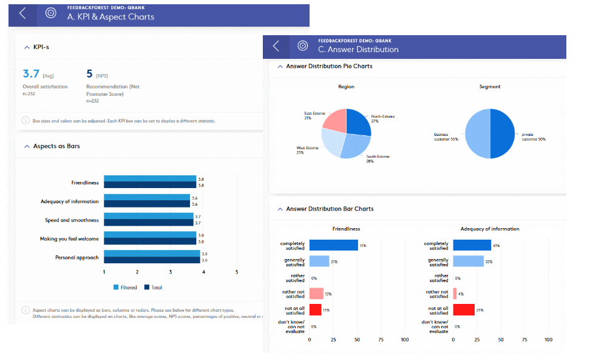
Task: Select the Overall satisfaction 3.7 KPI box
Action: coord(45,82)
